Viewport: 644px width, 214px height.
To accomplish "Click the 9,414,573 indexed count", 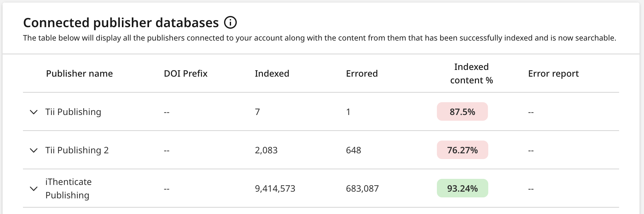I will point(275,188).
